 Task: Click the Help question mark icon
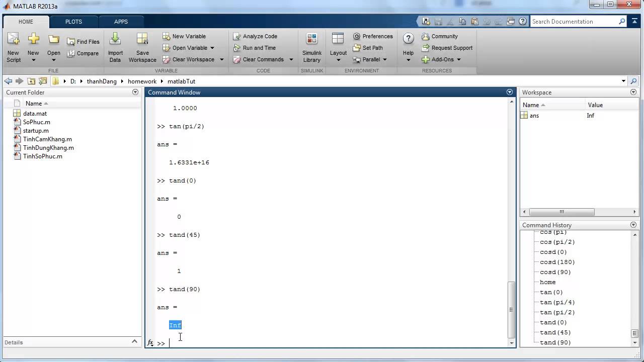click(x=409, y=39)
